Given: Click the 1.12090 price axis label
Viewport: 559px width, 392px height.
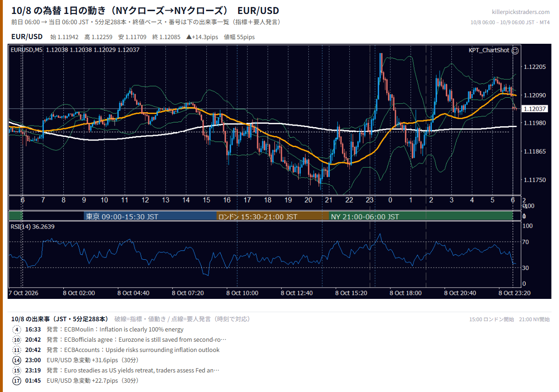Looking at the screenshot, I should [534, 95].
